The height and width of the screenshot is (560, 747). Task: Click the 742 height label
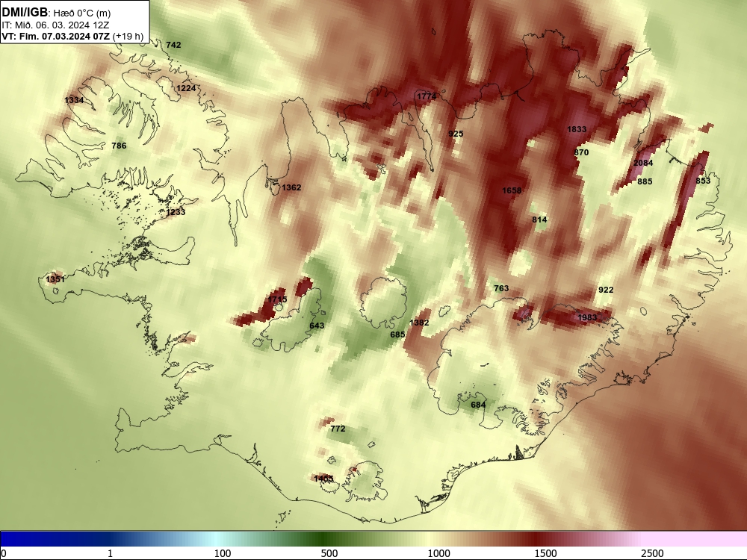click(173, 45)
